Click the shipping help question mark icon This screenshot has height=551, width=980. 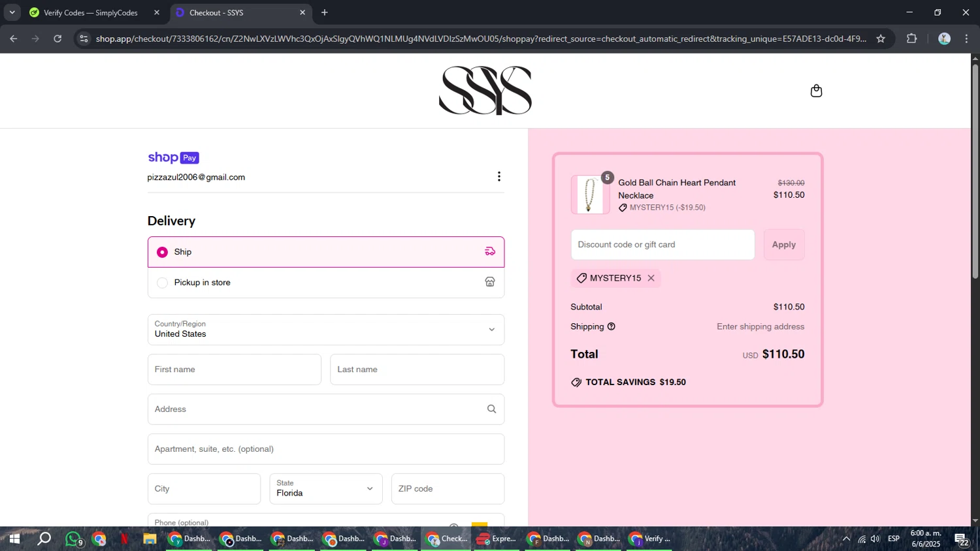tap(612, 326)
